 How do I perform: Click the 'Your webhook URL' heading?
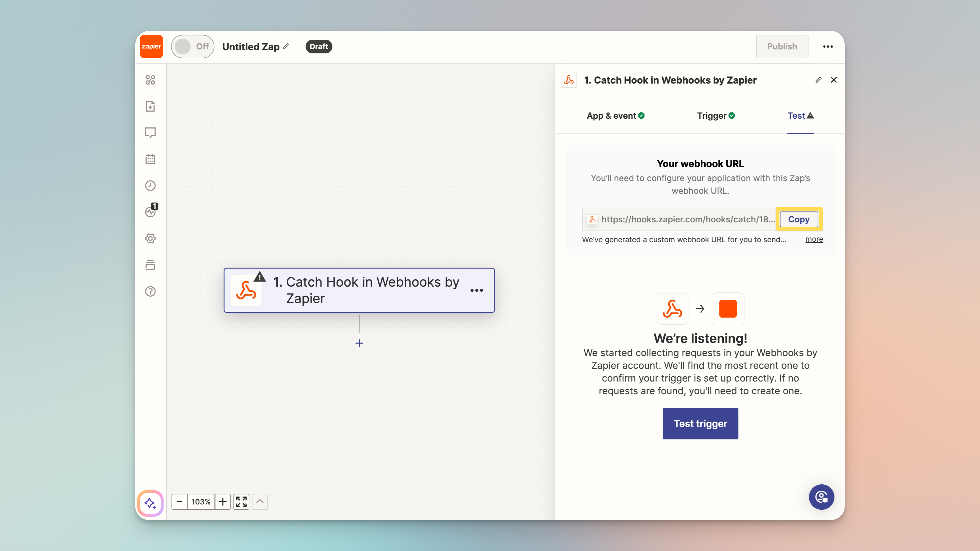tap(700, 163)
